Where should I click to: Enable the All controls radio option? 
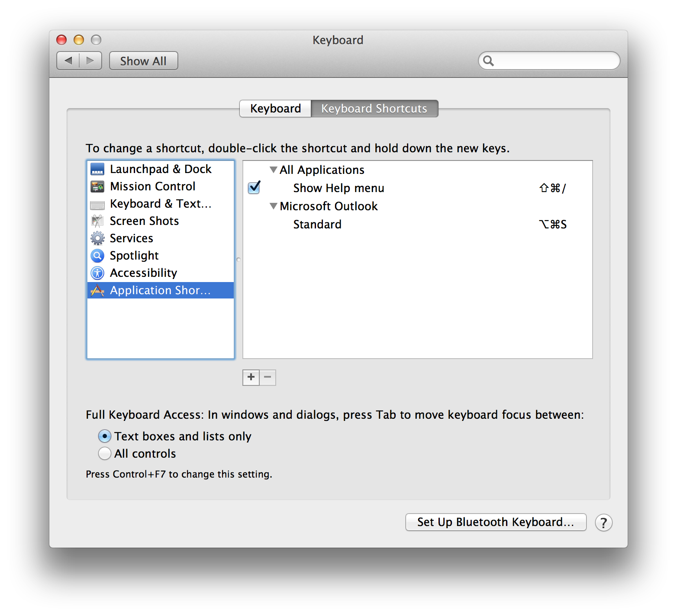point(104,453)
